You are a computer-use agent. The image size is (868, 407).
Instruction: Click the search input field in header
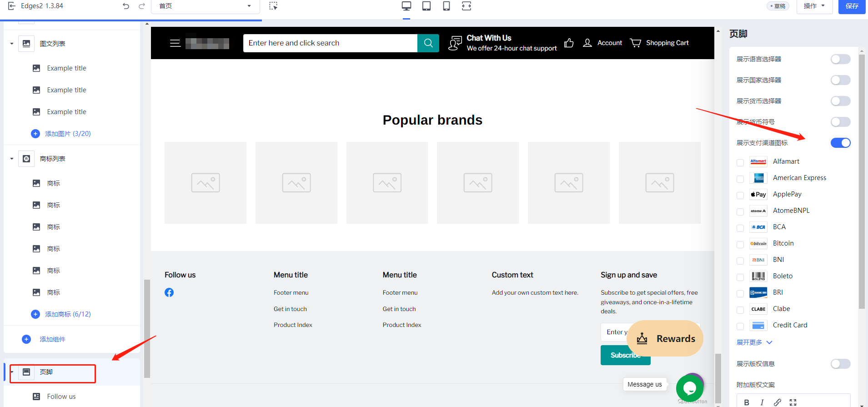pyautogui.click(x=330, y=43)
